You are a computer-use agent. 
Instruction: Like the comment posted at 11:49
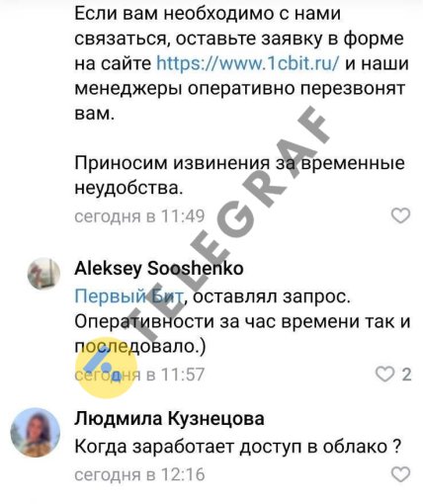point(400,216)
